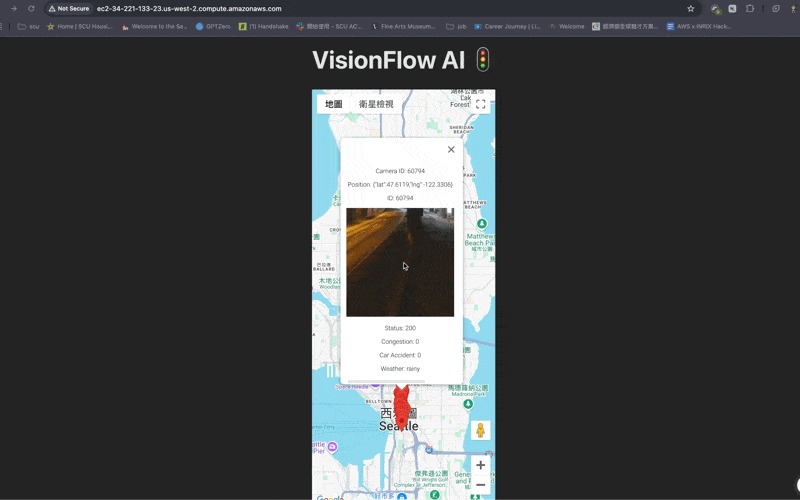Click the Belltown map label
The width and height of the screenshot is (800, 500).
(379, 402)
